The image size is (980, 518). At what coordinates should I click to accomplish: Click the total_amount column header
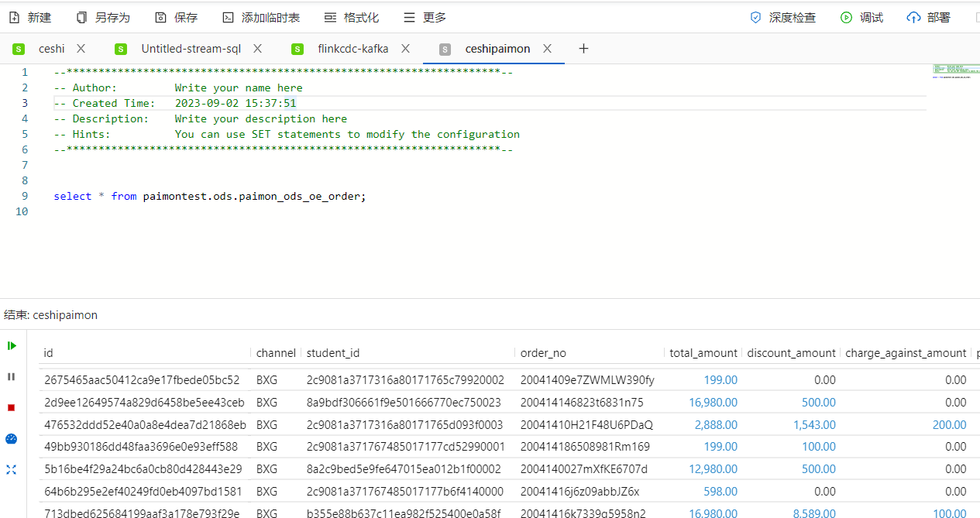tap(703, 353)
